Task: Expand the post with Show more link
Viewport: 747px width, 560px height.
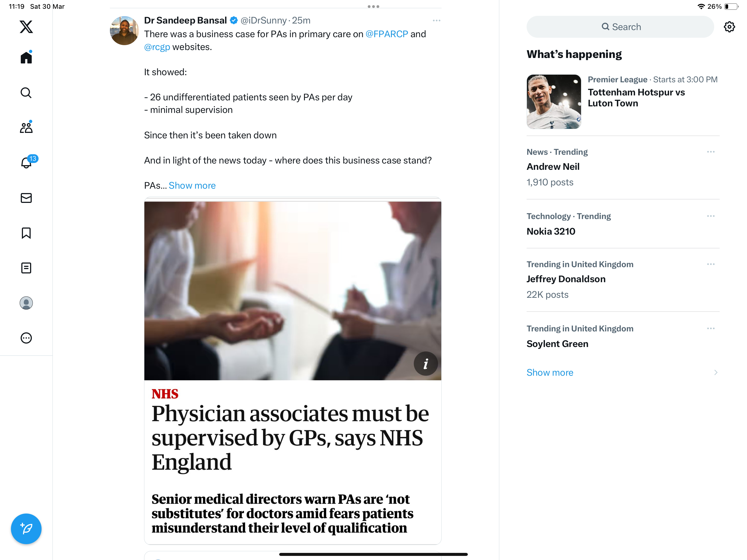Action: [192, 185]
